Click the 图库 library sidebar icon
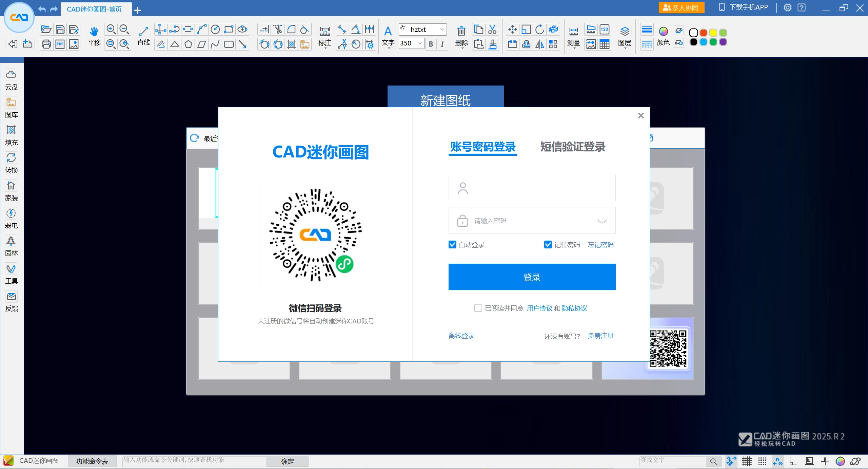Image resolution: width=868 pixels, height=469 pixels. coord(11,102)
